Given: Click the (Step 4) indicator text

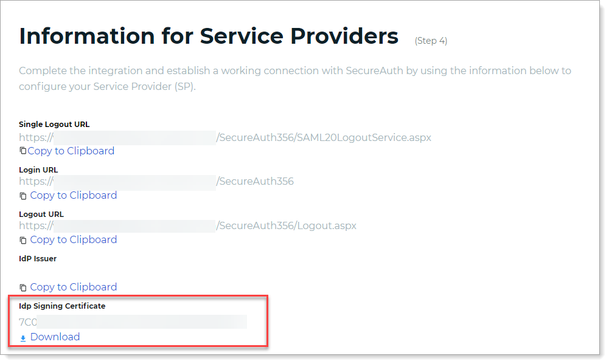Looking at the screenshot, I should (431, 41).
